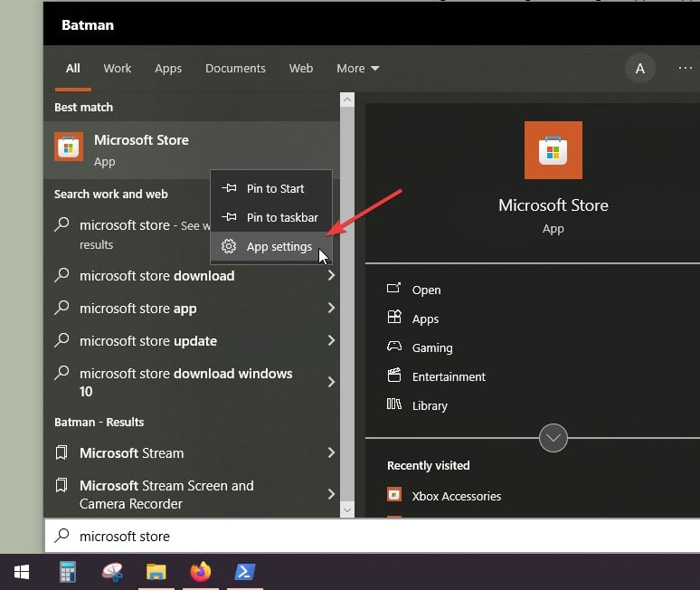Switch to the Apps search tab
This screenshot has height=590, width=700.
[168, 69]
